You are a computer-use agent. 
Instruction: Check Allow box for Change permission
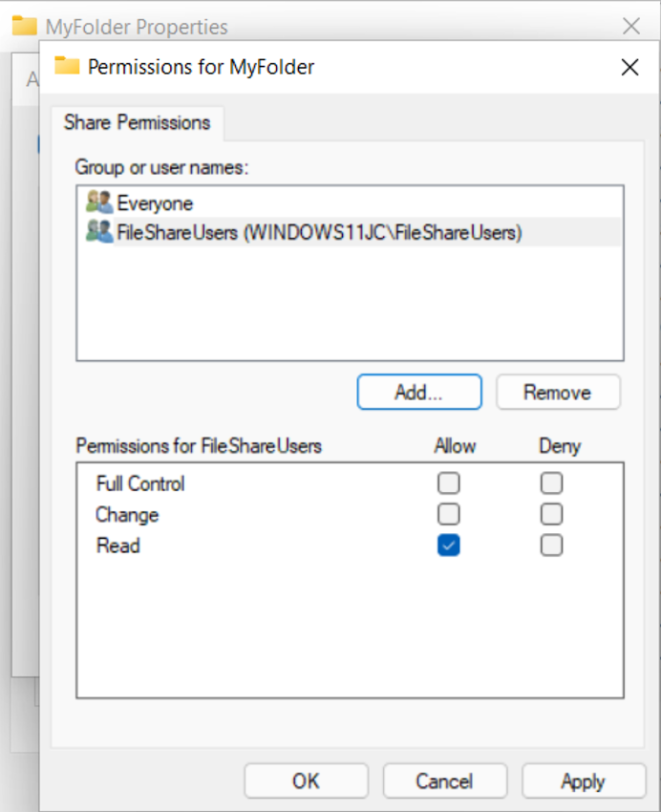448,515
